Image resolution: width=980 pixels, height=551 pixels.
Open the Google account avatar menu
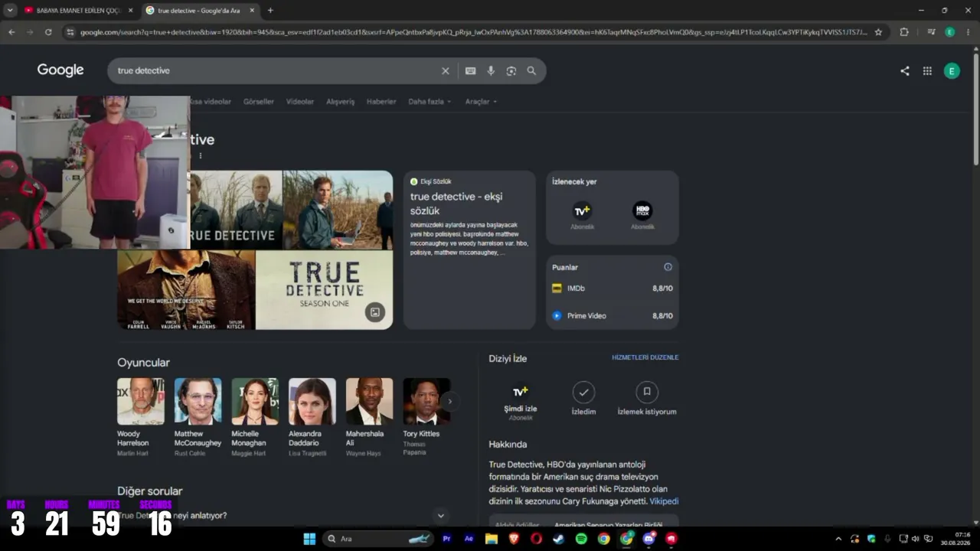click(952, 71)
